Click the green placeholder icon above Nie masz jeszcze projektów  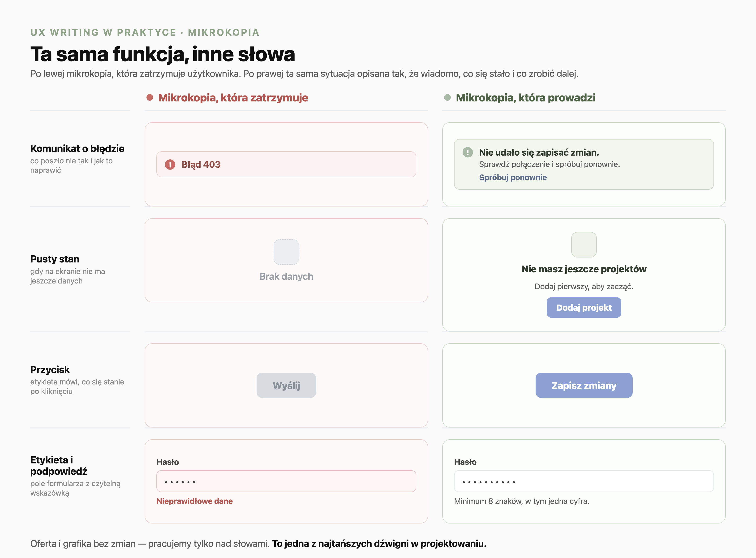584,244
